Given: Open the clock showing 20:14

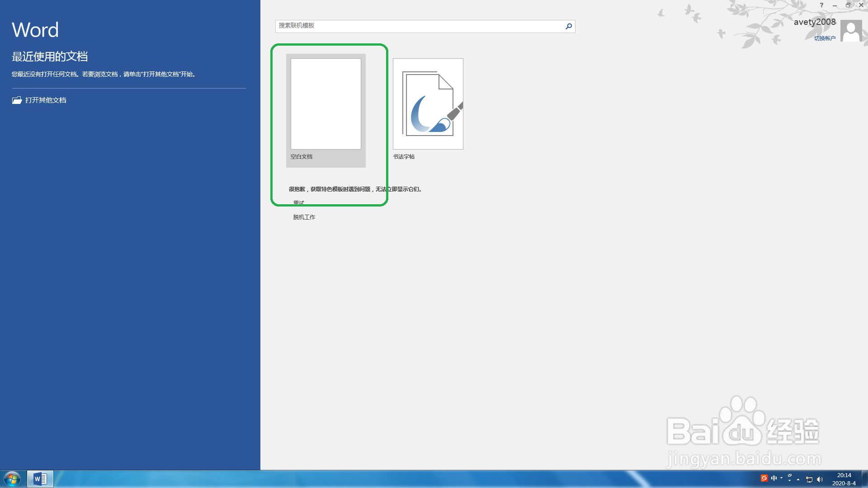Looking at the screenshot, I should point(844,479).
